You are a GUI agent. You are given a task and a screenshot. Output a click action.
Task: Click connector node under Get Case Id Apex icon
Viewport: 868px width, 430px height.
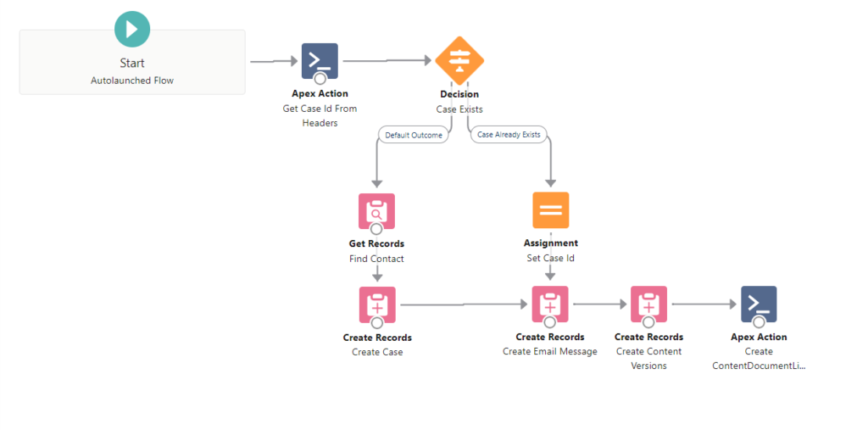320,79
